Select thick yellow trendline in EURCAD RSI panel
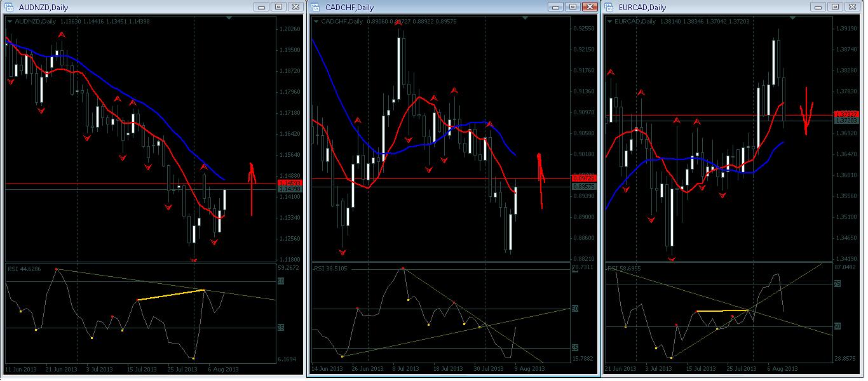Viewport: 868px width, 381px height. tap(722, 311)
